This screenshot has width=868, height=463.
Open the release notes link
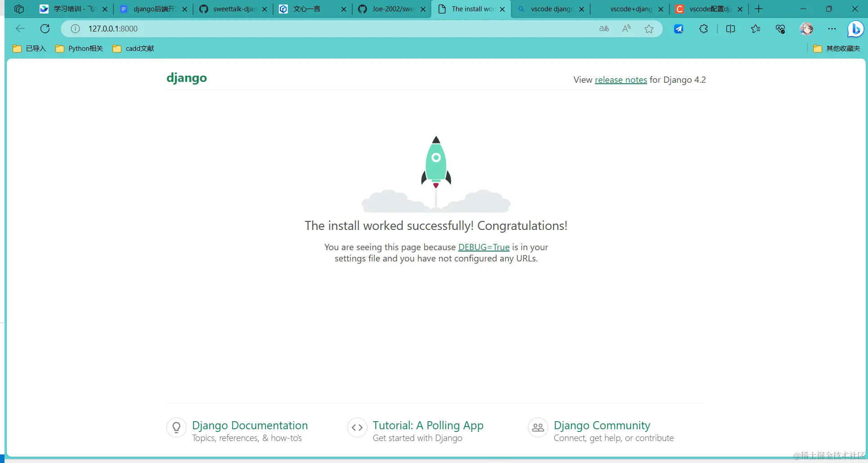(621, 80)
